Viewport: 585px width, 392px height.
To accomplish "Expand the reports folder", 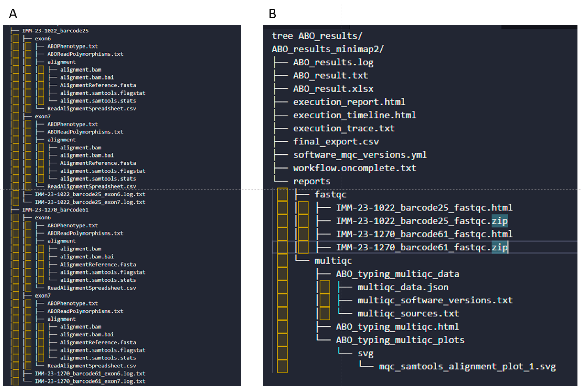I will click(312, 181).
